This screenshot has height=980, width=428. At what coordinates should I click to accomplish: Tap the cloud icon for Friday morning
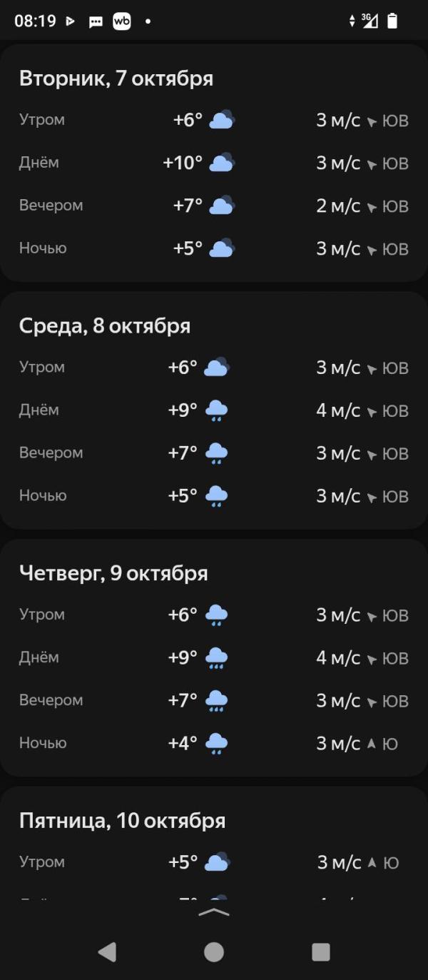click(217, 862)
